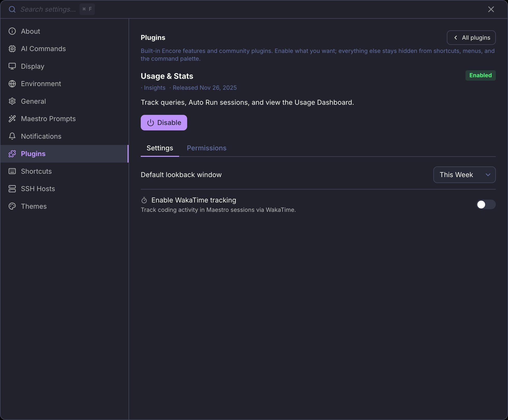This screenshot has width=508, height=420.
Task: Select the Settings tab
Action: point(160,148)
